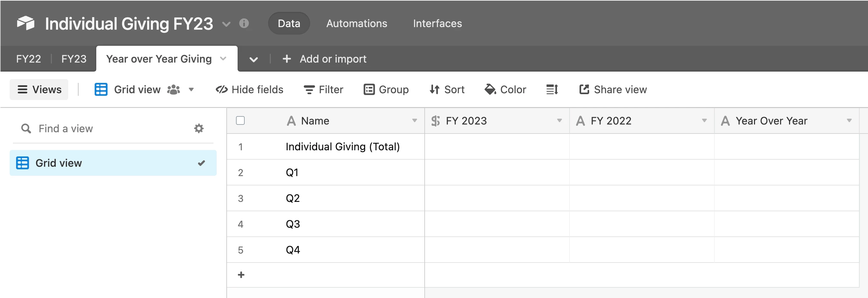Open FY 2023 column dropdown menu
This screenshot has width=868, height=298.
[x=559, y=121]
